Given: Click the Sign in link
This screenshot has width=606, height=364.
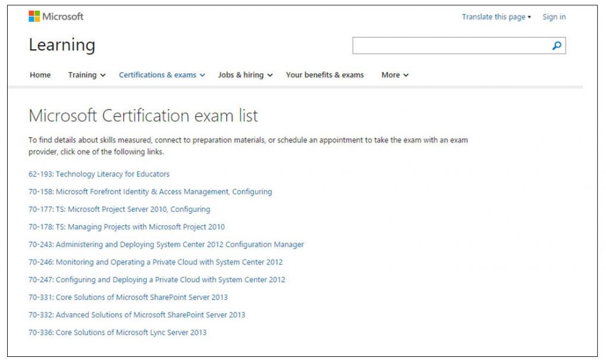Looking at the screenshot, I should [554, 17].
